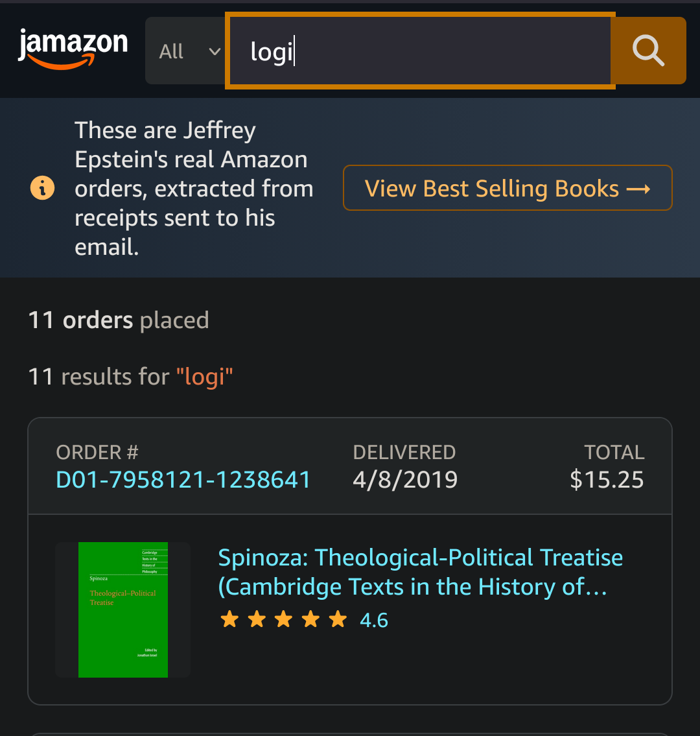This screenshot has height=736, width=700.
Task: Click the chevron next to All
Action: pos(215,51)
